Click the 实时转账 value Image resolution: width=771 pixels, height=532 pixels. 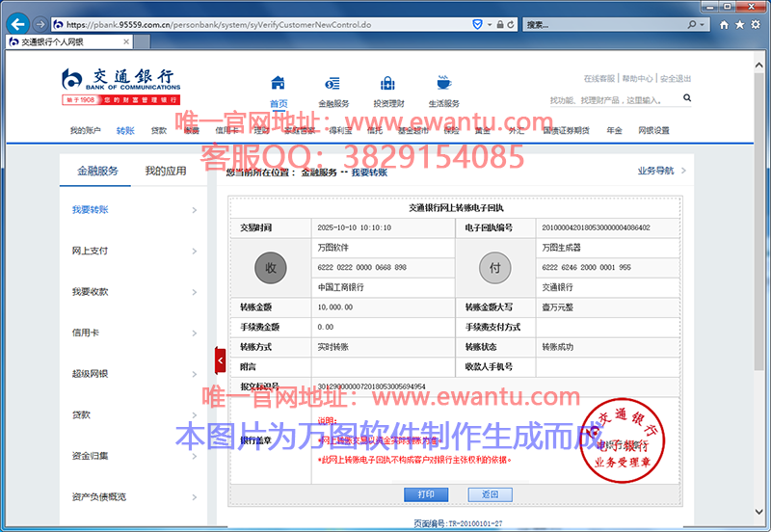click(x=332, y=347)
